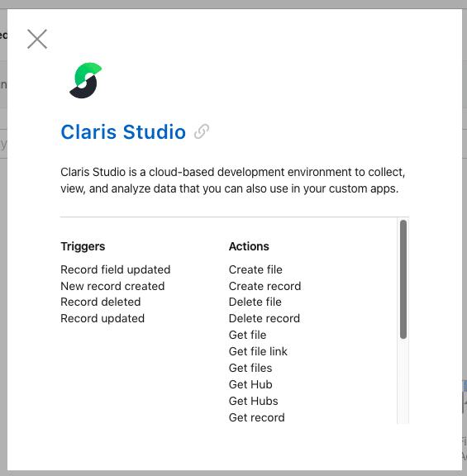
Task: Click the 'Get file' action
Action: [247, 335]
